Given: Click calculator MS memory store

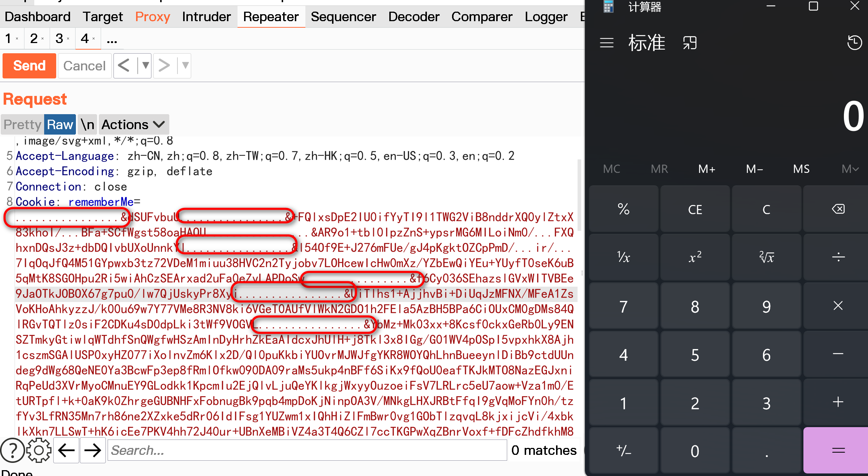Looking at the screenshot, I should tap(802, 169).
